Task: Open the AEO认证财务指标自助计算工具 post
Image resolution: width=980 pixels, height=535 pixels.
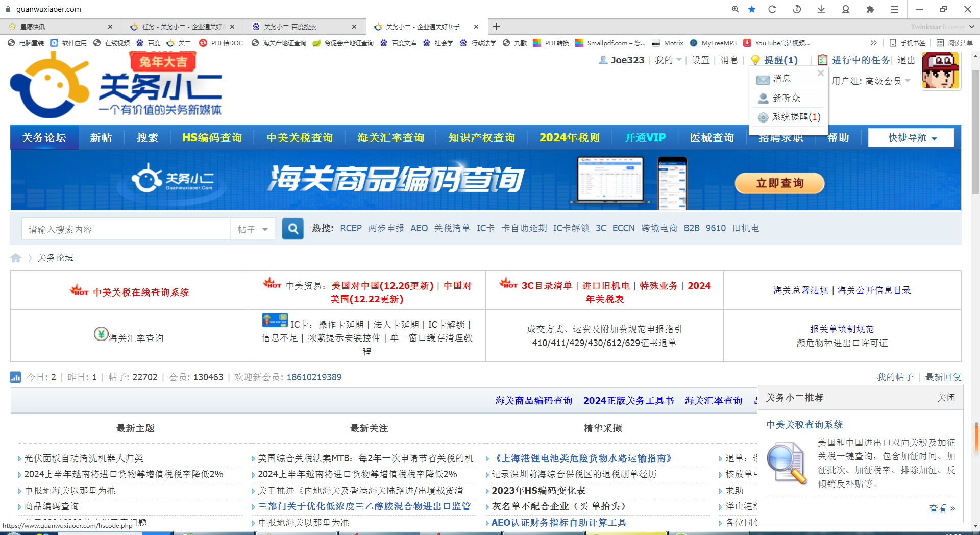Action: 558,523
